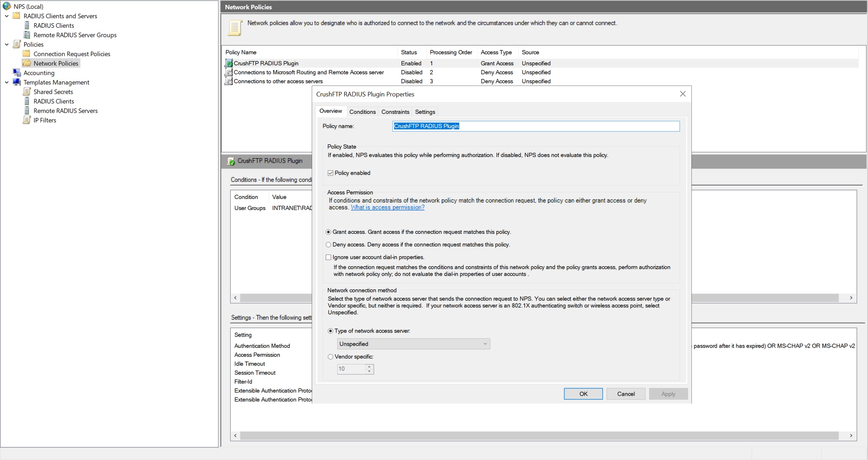Screen dimensions: 868x460
Task: Click the Connections to other access servers icon
Action: point(229,81)
